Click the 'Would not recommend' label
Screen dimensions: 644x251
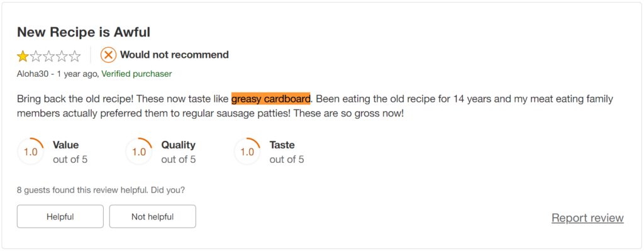tap(175, 55)
